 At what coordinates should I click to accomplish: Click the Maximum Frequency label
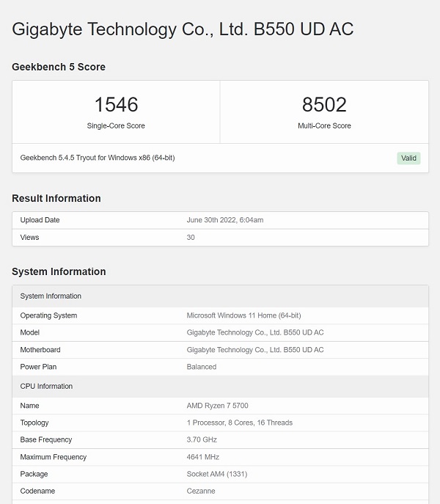(54, 457)
